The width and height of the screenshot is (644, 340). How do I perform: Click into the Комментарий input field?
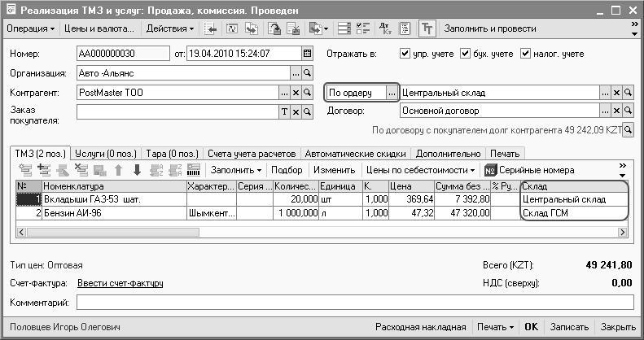[x=354, y=303]
